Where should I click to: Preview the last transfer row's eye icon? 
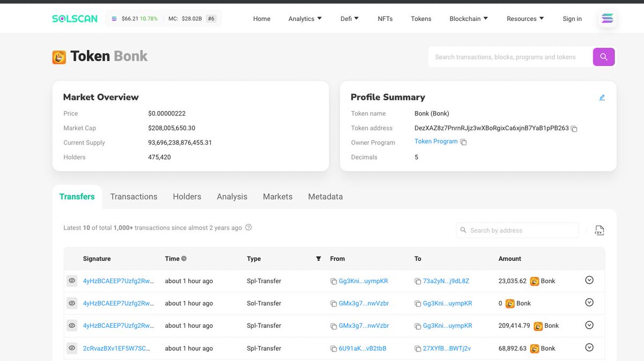coord(71,348)
